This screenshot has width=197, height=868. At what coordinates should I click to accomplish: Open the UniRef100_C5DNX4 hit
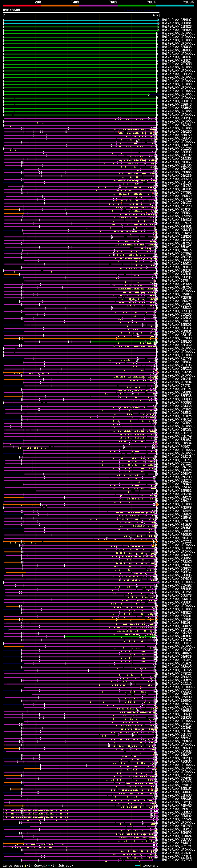pyautogui.click(x=177, y=213)
